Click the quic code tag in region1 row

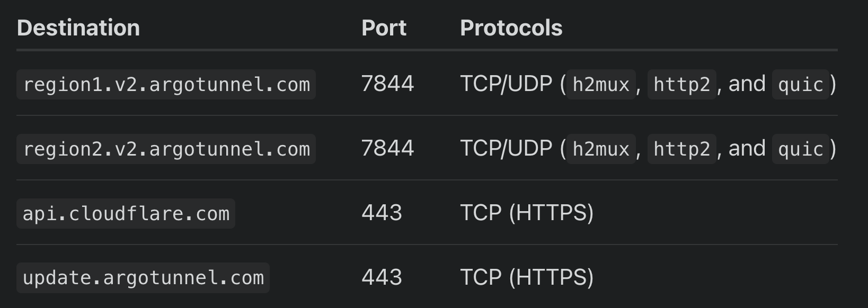click(x=800, y=85)
